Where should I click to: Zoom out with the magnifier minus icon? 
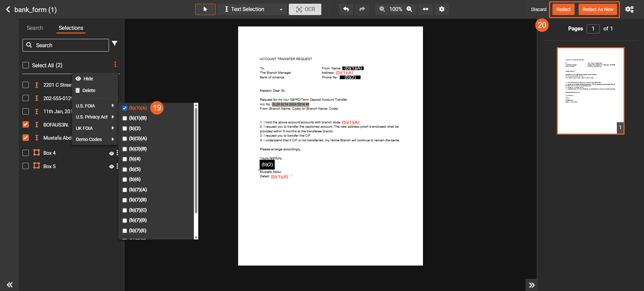click(x=382, y=9)
